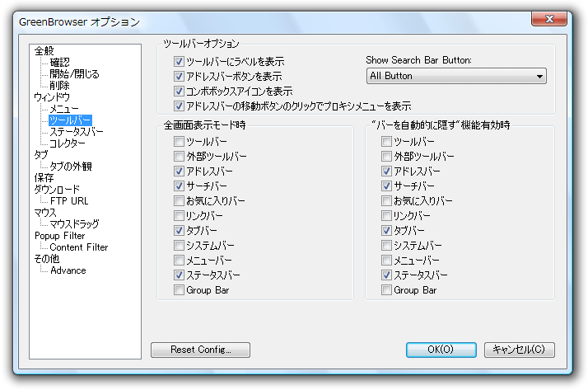Check お気に入りバー in auto-hide bars group
This screenshot has width=588, height=390.
point(386,201)
